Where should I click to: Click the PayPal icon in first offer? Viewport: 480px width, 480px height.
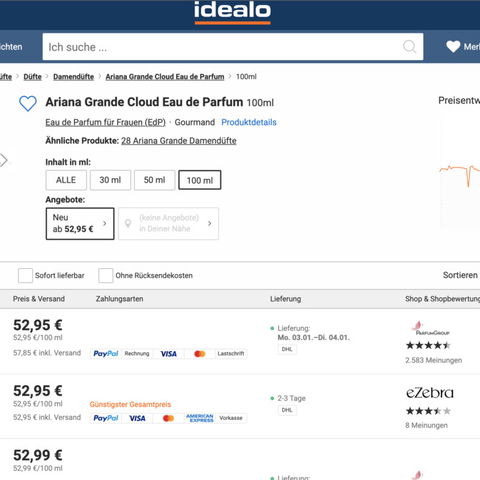(106, 353)
